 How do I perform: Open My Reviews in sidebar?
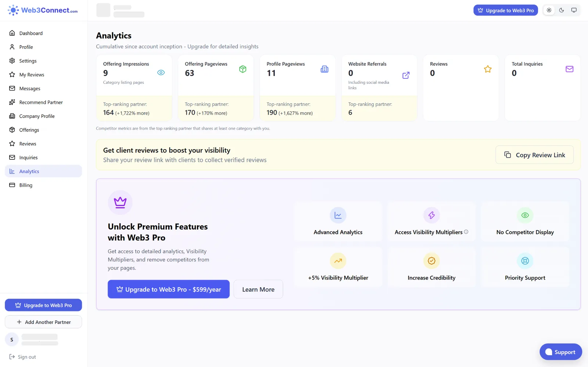pos(43,75)
